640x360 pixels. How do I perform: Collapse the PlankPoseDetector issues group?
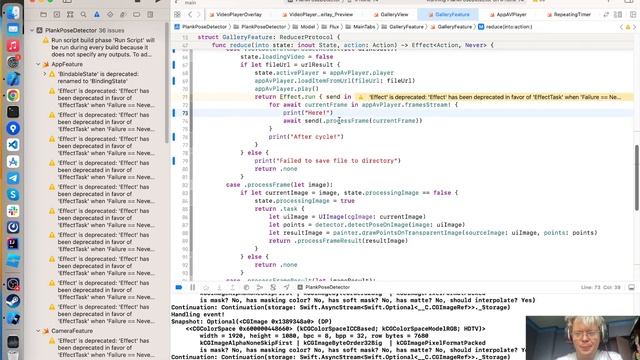32,30
